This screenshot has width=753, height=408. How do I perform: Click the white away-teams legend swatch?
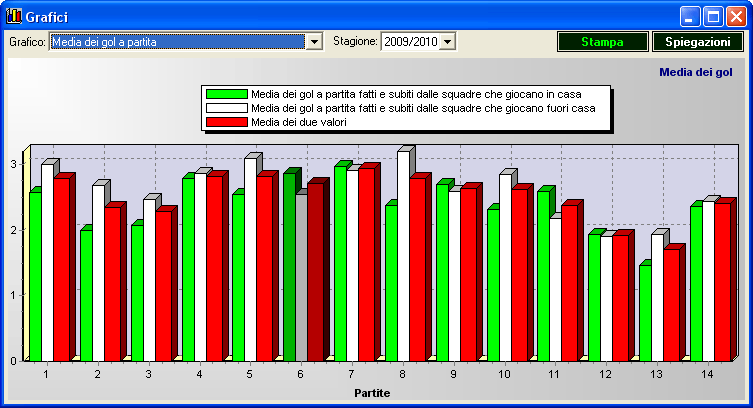pos(227,108)
